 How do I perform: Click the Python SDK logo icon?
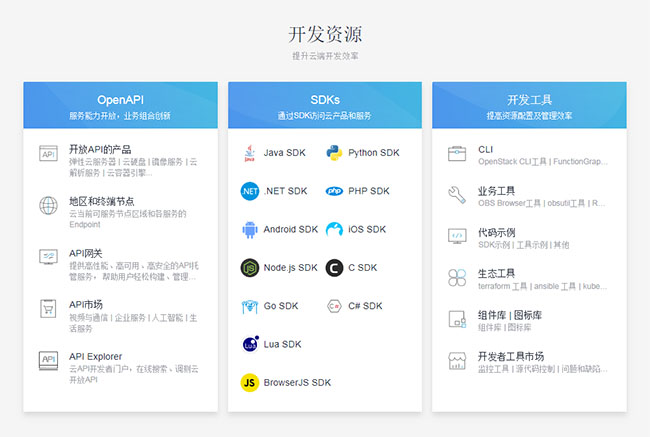(x=334, y=153)
